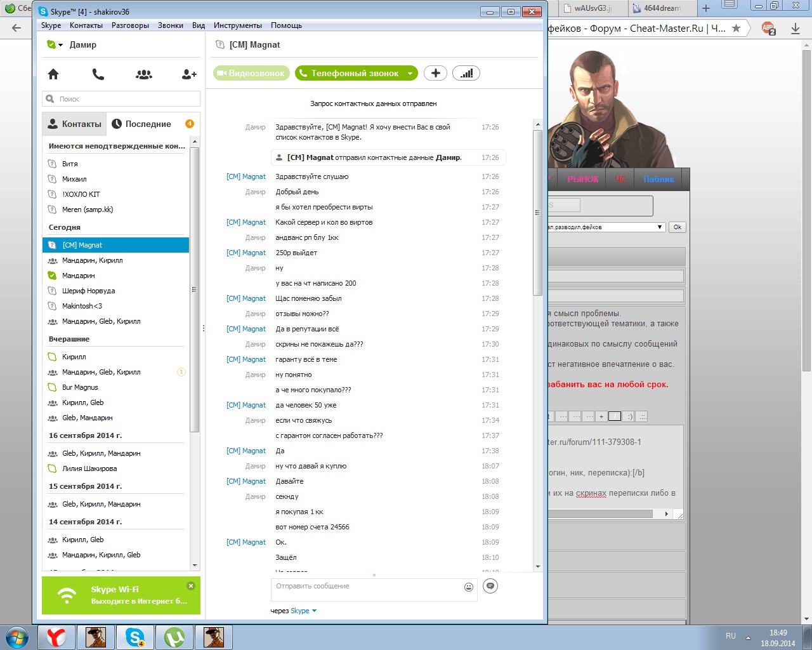Screen dimensions: 812x650
Task: Bookmark the page with the star icon
Action: pyautogui.click(x=736, y=28)
